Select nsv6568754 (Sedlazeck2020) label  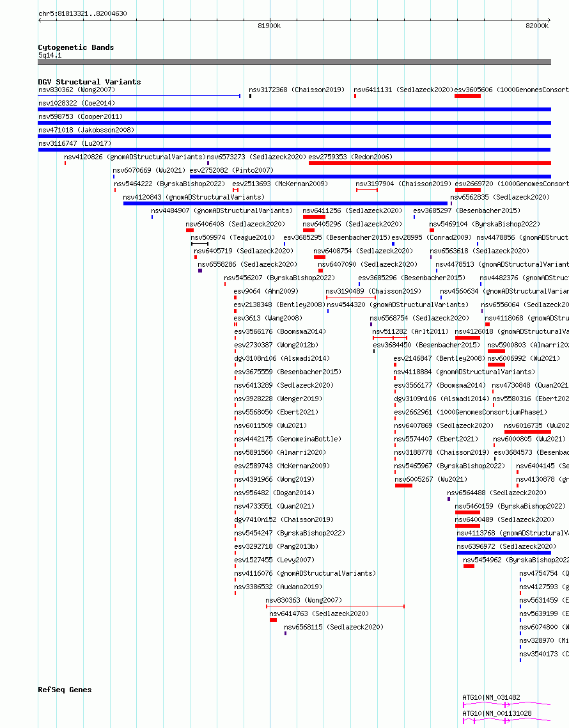coord(419,319)
